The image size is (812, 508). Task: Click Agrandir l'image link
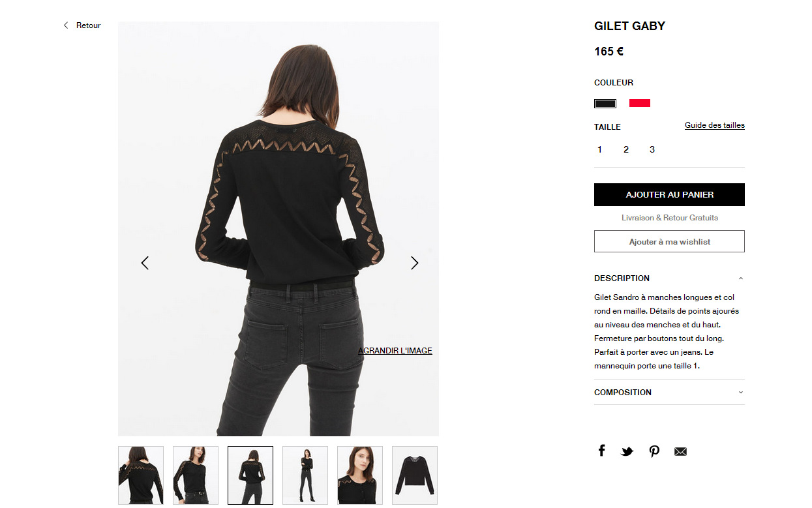pyautogui.click(x=395, y=351)
